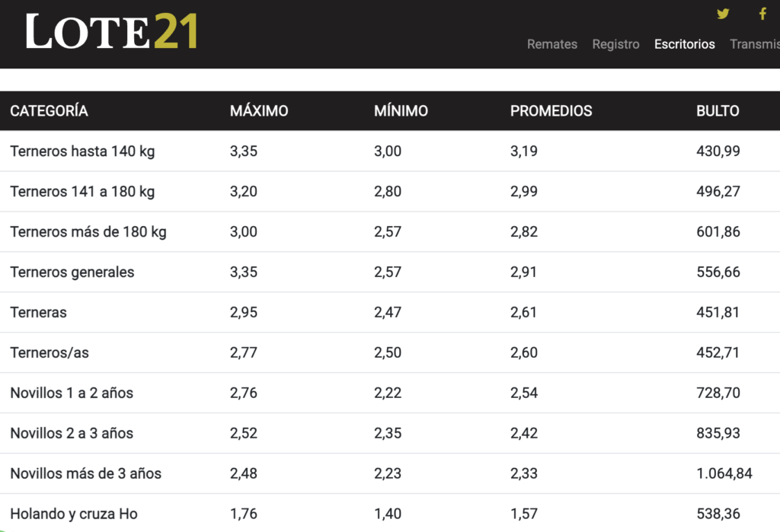Select the Novillos 1 a 2 años row

pyautogui.click(x=72, y=393)
